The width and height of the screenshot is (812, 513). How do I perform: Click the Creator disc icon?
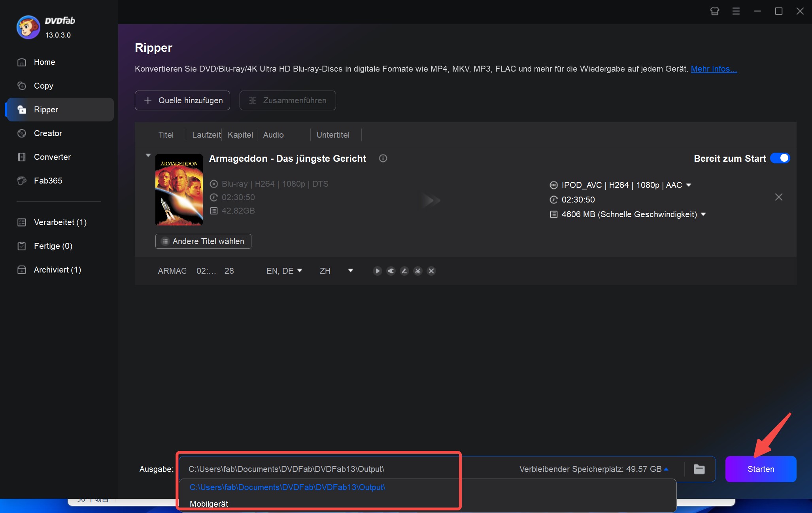tap(22, 133)
